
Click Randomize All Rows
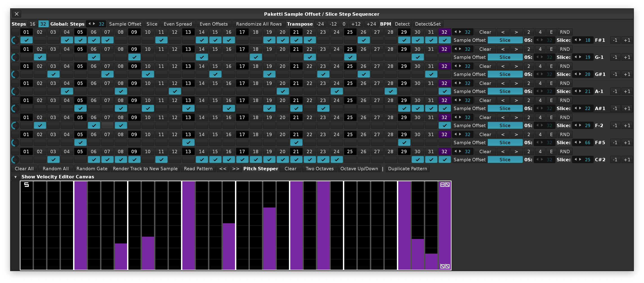pyautogui.click(x=259, y=24)
